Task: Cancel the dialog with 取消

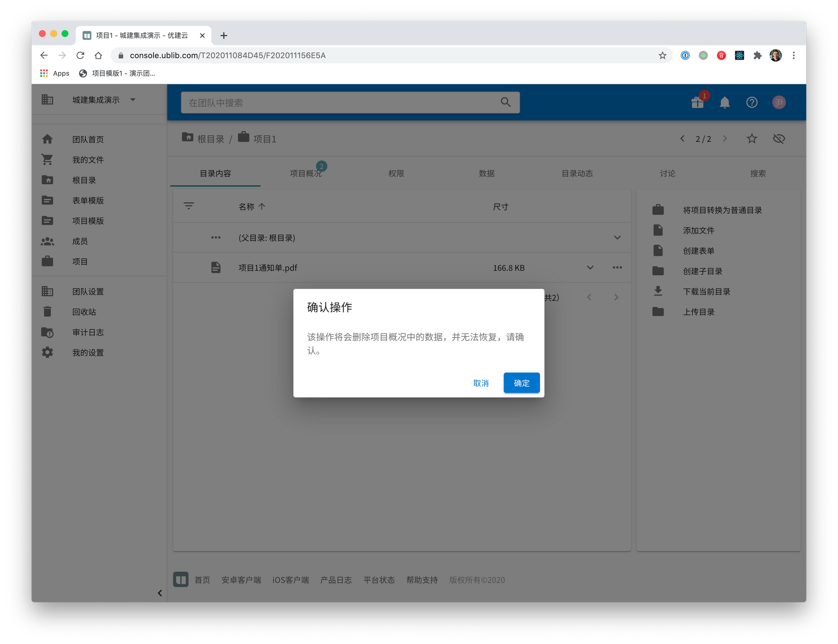Action: (481, 383)
